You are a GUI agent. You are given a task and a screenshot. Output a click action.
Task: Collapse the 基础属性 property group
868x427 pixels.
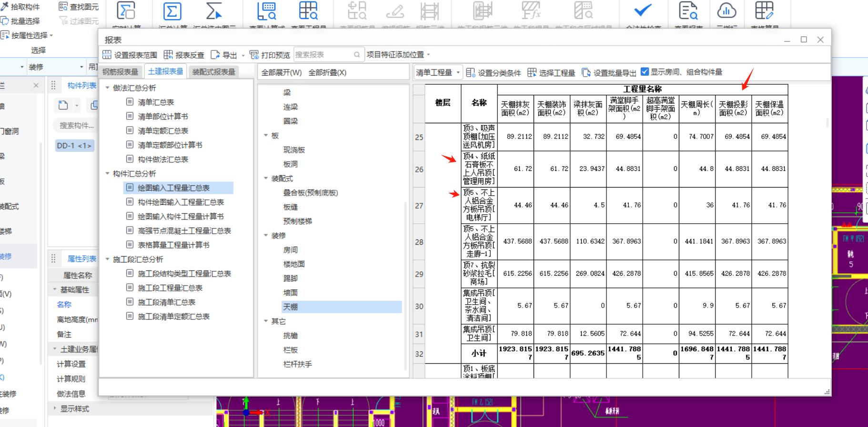(55, 289)
